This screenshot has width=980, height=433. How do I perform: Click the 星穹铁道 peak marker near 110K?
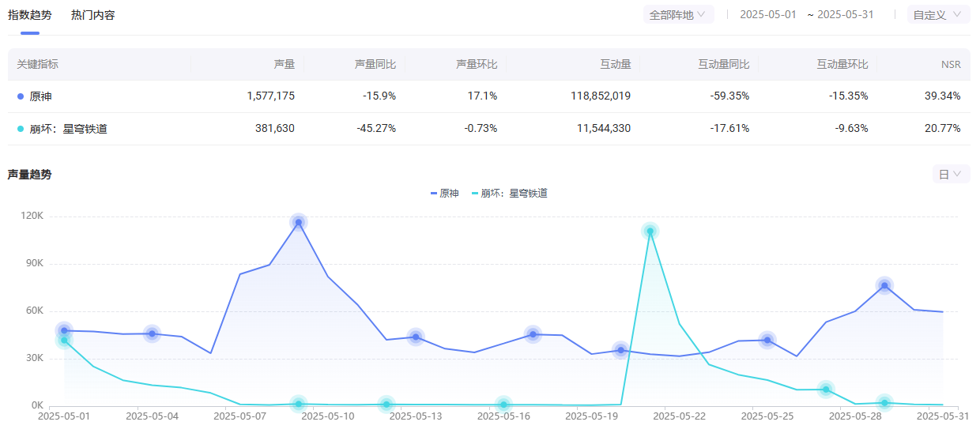tap(650, 232)
